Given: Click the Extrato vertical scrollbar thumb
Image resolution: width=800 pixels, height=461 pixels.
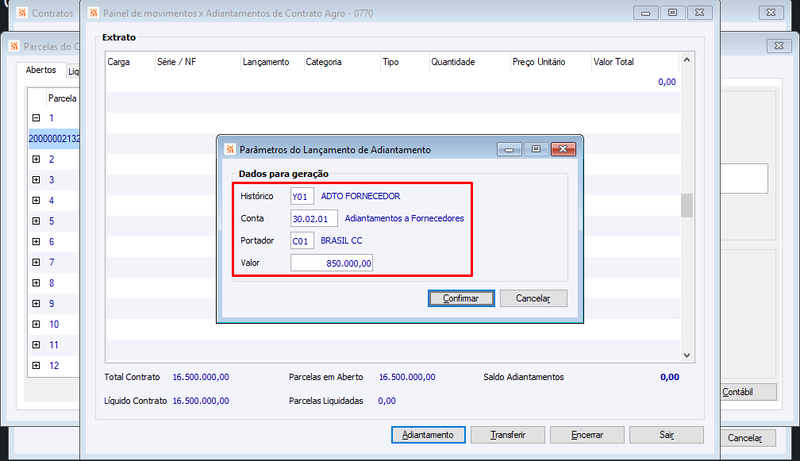Looking at the screenshot, I should point(687,206).
